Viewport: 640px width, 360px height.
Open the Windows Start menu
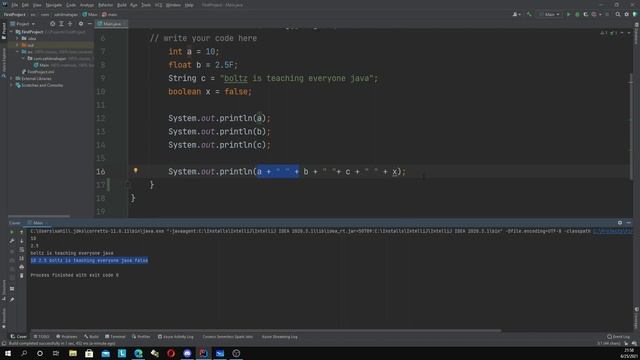[x=8, y=353]
